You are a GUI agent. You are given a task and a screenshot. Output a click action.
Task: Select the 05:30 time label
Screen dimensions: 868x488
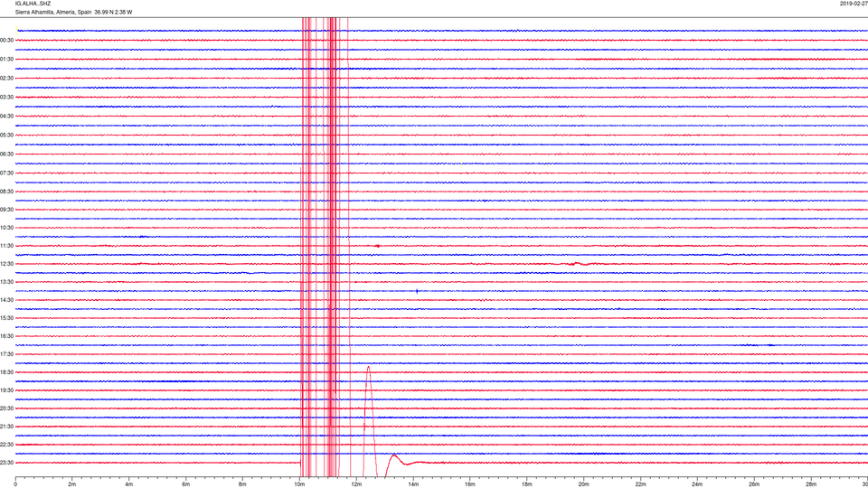pyautogui.click(x=6, y=135)
